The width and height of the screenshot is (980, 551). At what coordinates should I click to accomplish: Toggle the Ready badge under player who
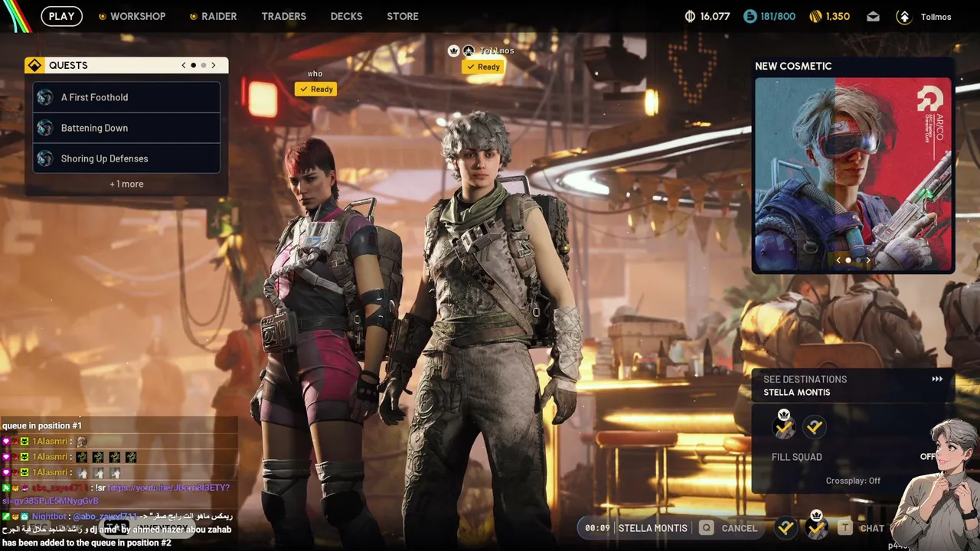tap(315, 90)
